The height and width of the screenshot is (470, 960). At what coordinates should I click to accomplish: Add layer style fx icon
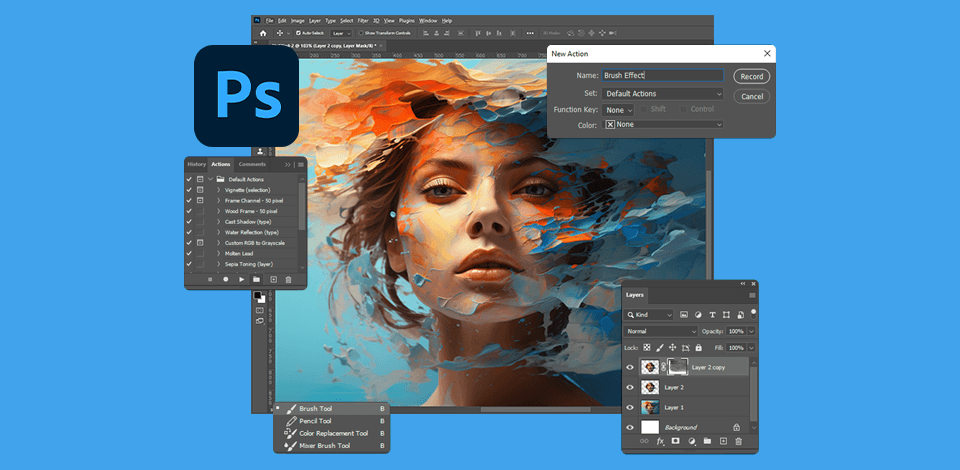tap(660, 441)
